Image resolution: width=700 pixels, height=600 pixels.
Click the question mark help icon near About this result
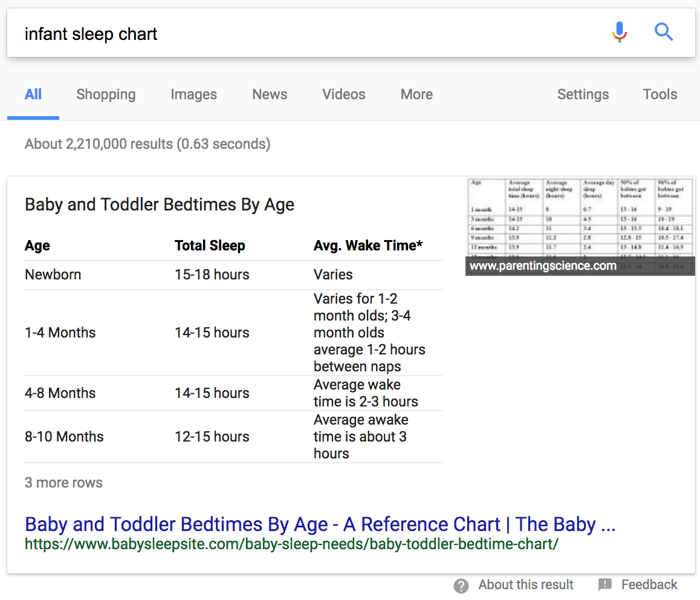coord(461,585)
